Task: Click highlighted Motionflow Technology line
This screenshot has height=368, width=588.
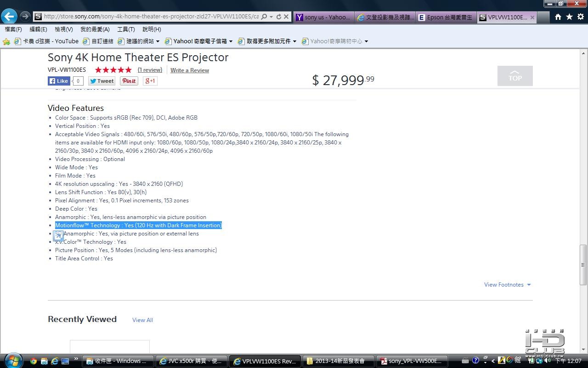Action: tap(138, 225)
